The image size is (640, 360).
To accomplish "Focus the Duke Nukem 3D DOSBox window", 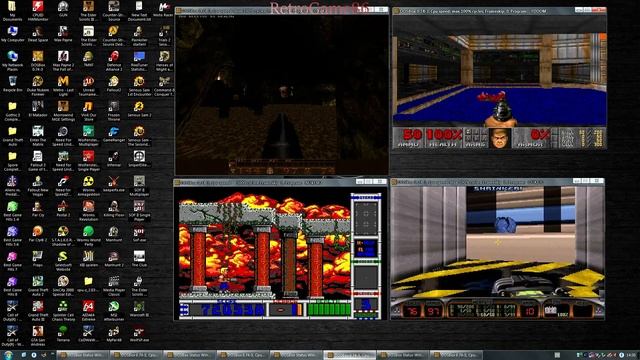I will coord(497,249).
